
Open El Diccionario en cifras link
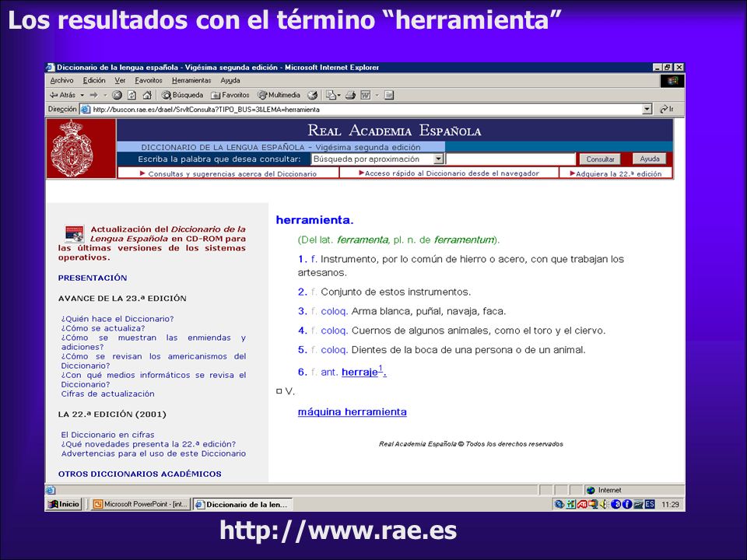(107, 435)
